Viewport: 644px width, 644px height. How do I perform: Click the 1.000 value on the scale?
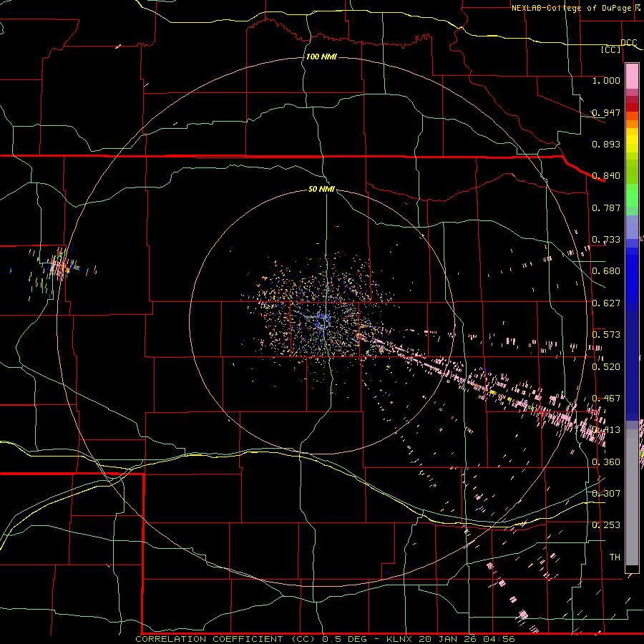(606, 80)
